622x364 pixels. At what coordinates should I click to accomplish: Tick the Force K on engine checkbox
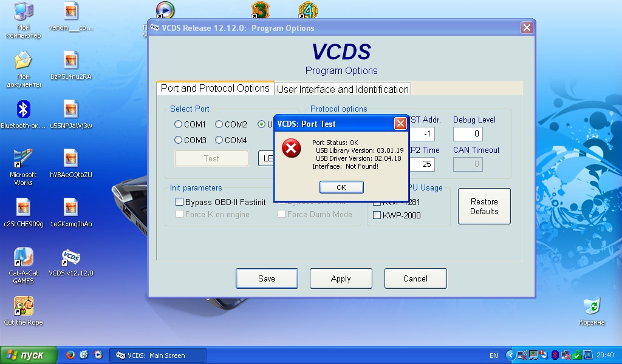tap(179, 214)
